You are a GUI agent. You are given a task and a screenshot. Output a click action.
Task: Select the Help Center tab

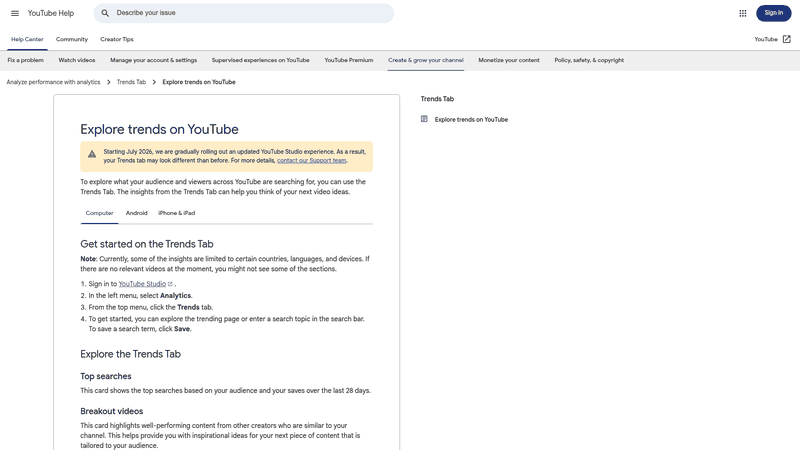tap(28, 39)
